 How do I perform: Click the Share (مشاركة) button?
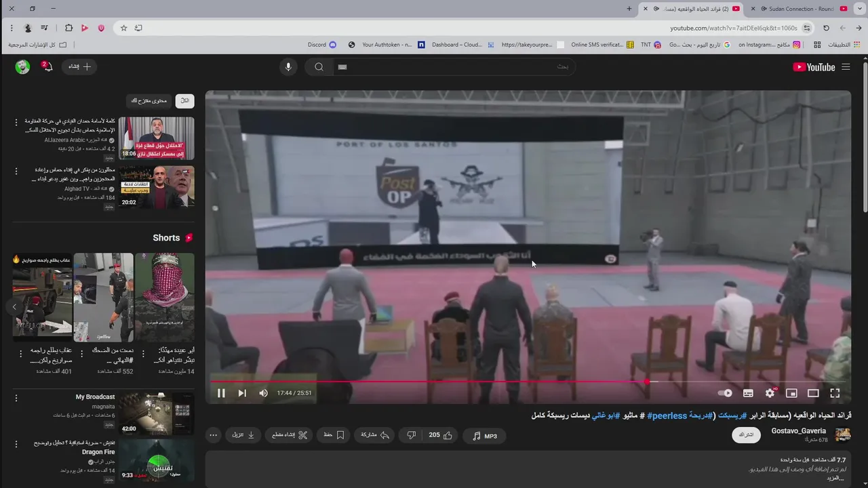(375, 435)
